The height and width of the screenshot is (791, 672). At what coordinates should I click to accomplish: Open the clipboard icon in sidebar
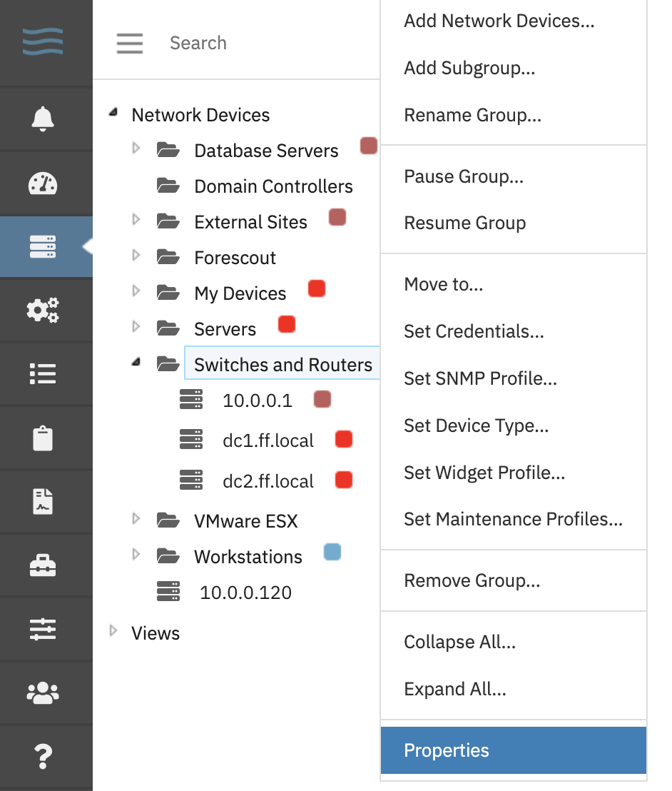(43, 438)
